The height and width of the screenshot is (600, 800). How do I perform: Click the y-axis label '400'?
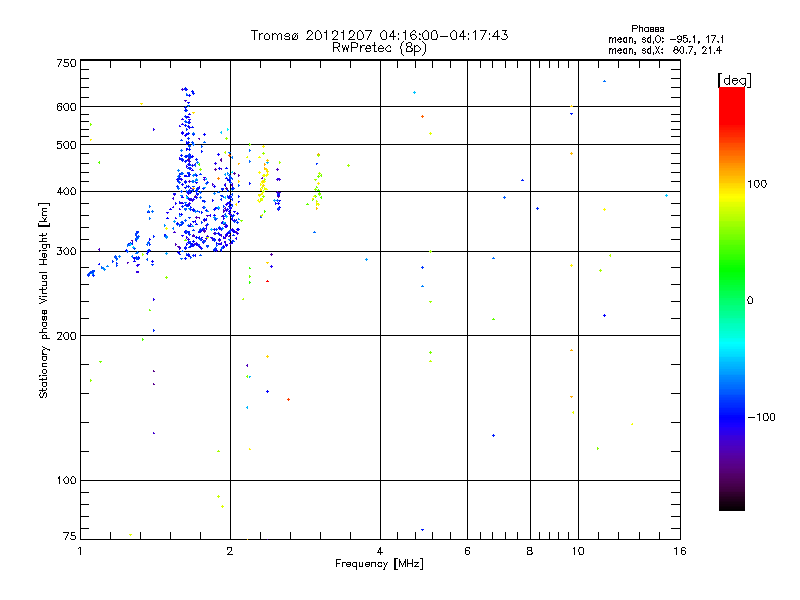pyautogui.click(x=66, y=192)
